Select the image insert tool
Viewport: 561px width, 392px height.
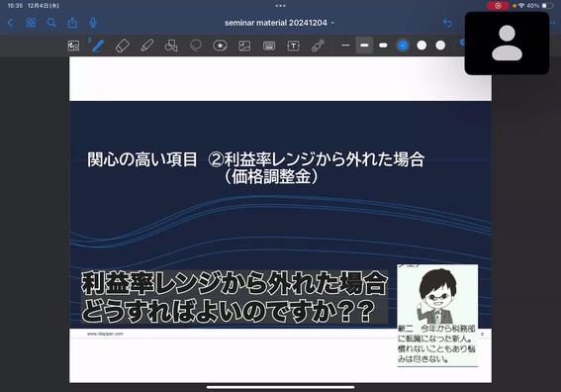point(244,46)
